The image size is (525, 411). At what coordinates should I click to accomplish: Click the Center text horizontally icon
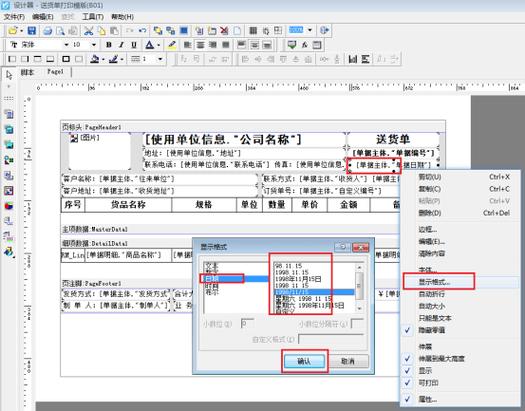tap(200, 45)
